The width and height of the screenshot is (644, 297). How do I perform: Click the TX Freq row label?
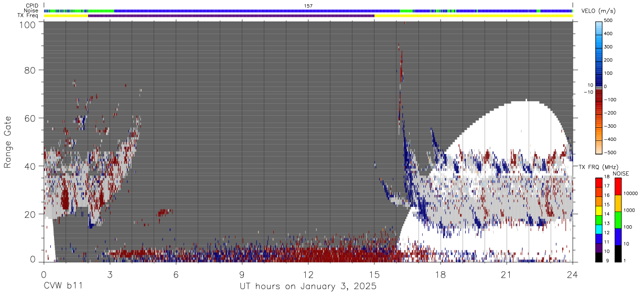pos(29,16)
